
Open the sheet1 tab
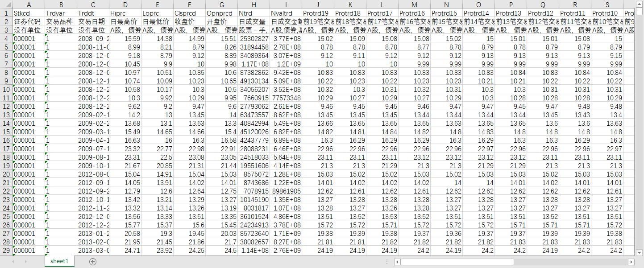[59, 261]
